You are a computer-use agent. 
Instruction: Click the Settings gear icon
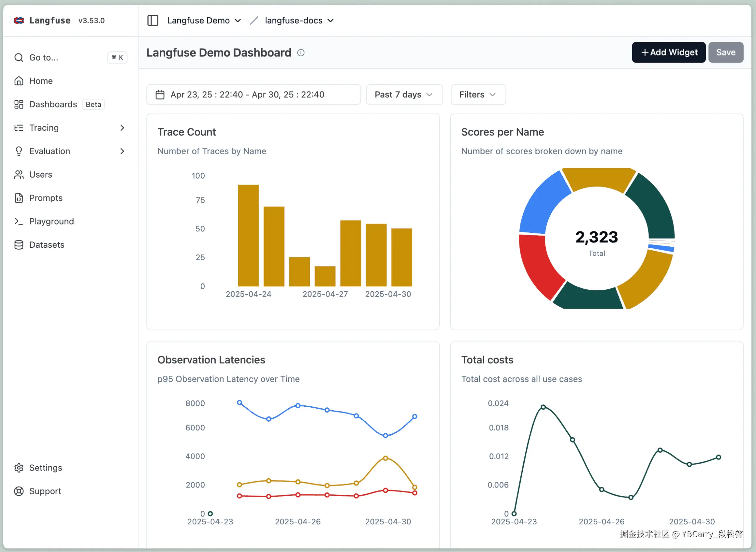click(19, 468)
